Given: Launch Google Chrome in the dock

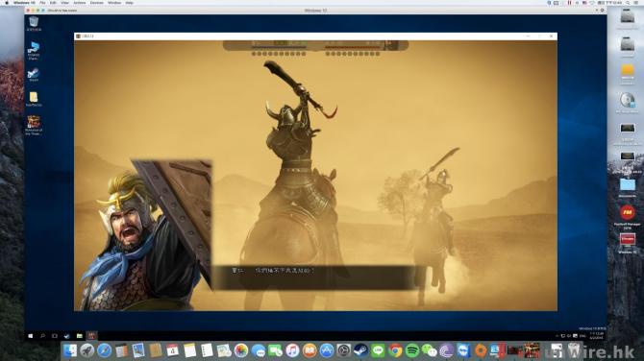Looking at the screenshot, I should (x=395, y=350).
